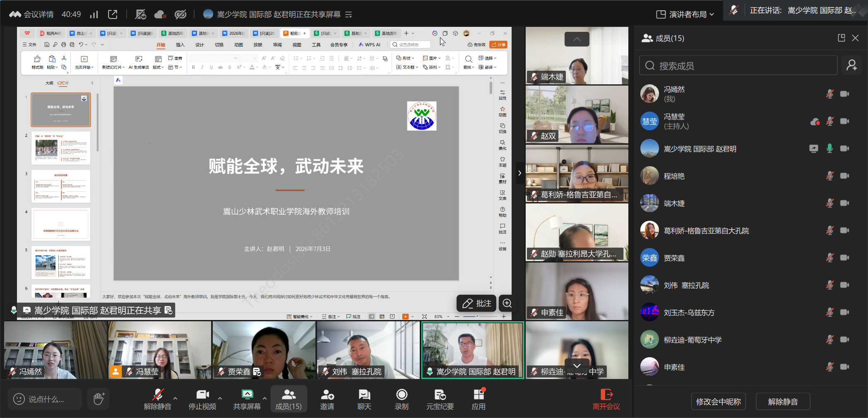This screenshot has height=418, width=868.
Task: Select the 动画 ribbon tab in WPS
Action: click(238, 45)
